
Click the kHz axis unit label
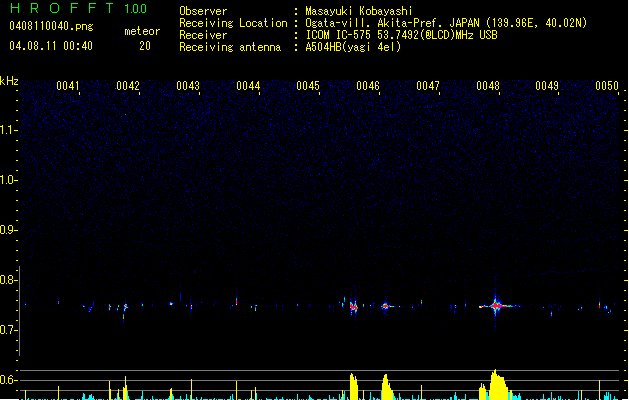(x=9, y=81)
